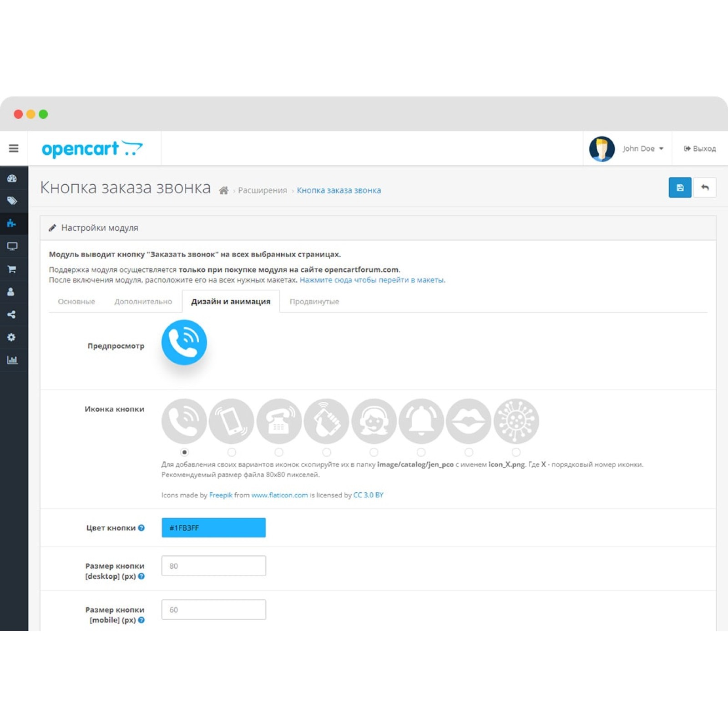Image resolution: width=728 pixels, height=728 pixels.
Task: Open the Catalog tags sidebar icon
Action: [x=12, y=201]
